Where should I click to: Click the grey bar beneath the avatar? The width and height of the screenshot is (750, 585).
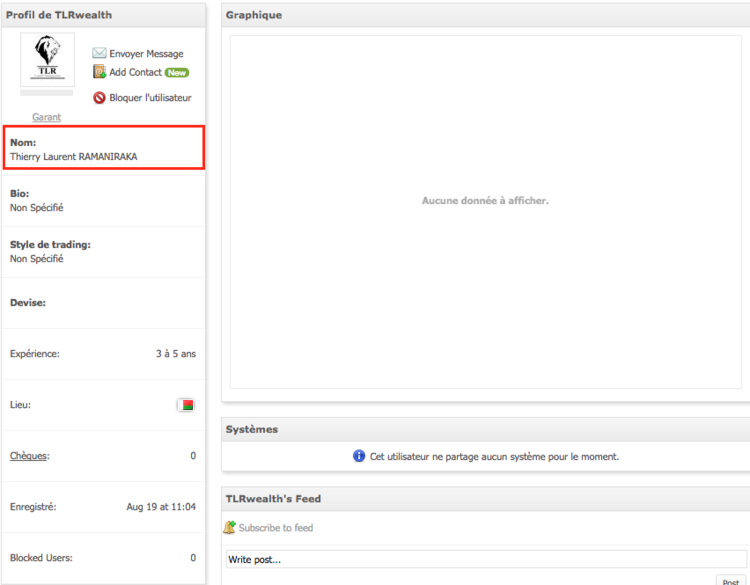47,93
